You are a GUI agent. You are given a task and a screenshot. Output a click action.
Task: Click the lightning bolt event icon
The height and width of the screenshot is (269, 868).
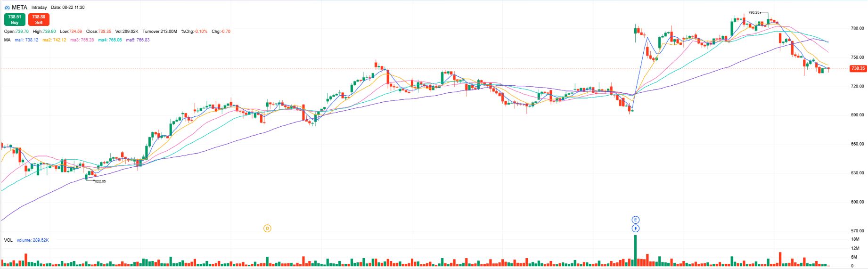[635, 228]
